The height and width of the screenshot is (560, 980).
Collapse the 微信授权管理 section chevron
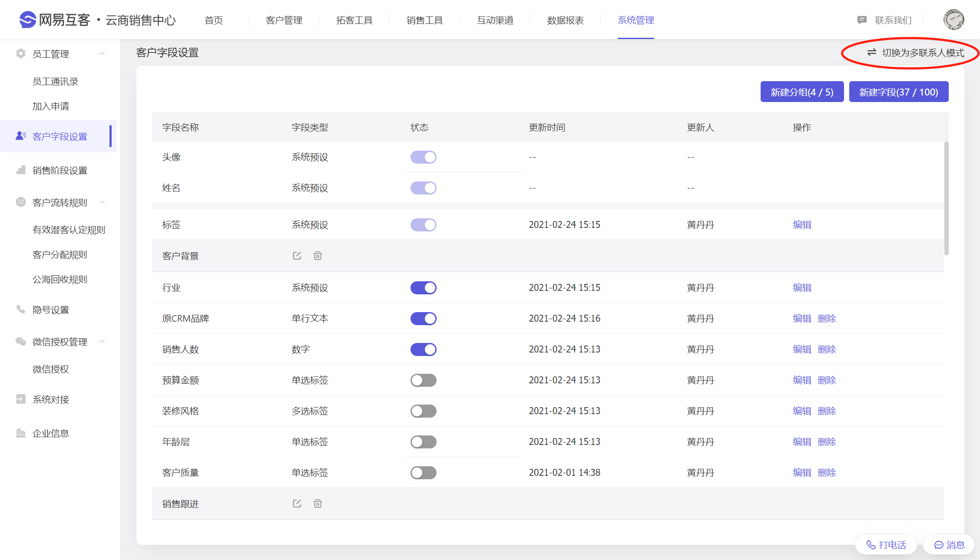pyautogui.click(x=103, y=341)
